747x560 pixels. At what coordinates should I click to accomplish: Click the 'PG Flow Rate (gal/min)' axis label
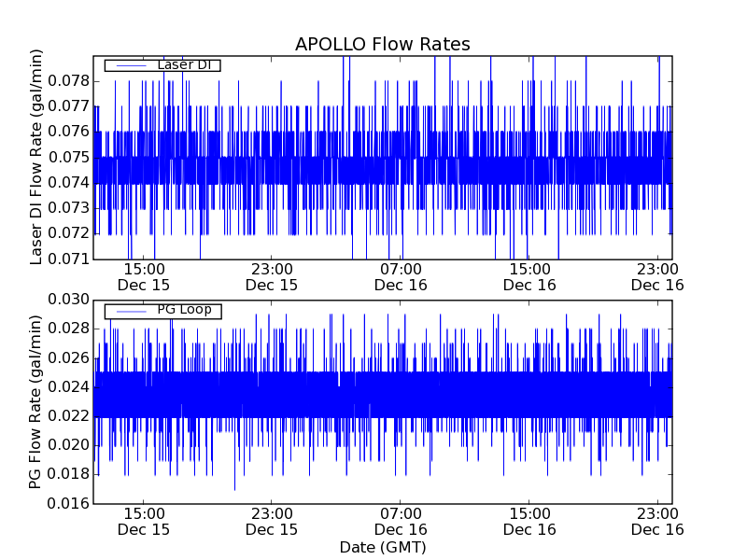(x=35, y=401)
